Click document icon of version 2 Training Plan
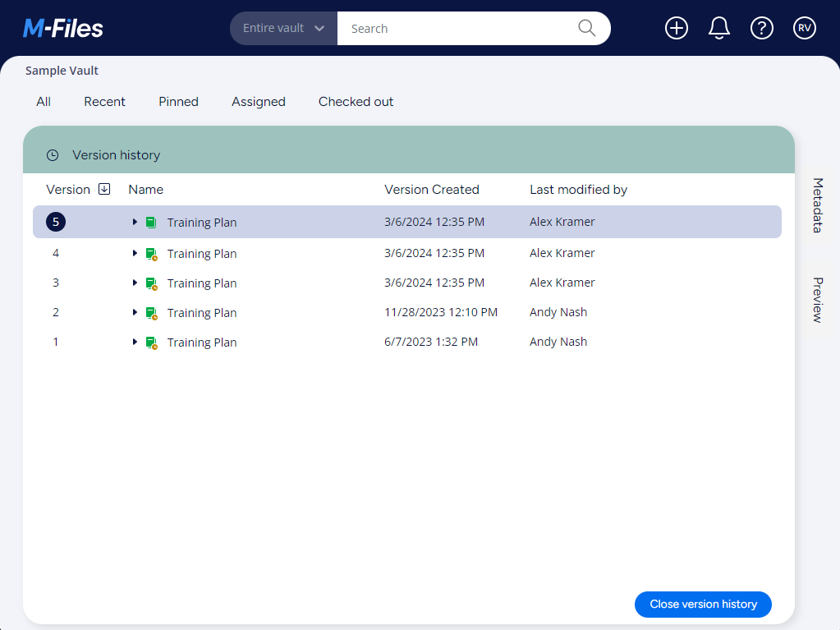This screenshot has width=840, height=630. [x=150, y=313]
